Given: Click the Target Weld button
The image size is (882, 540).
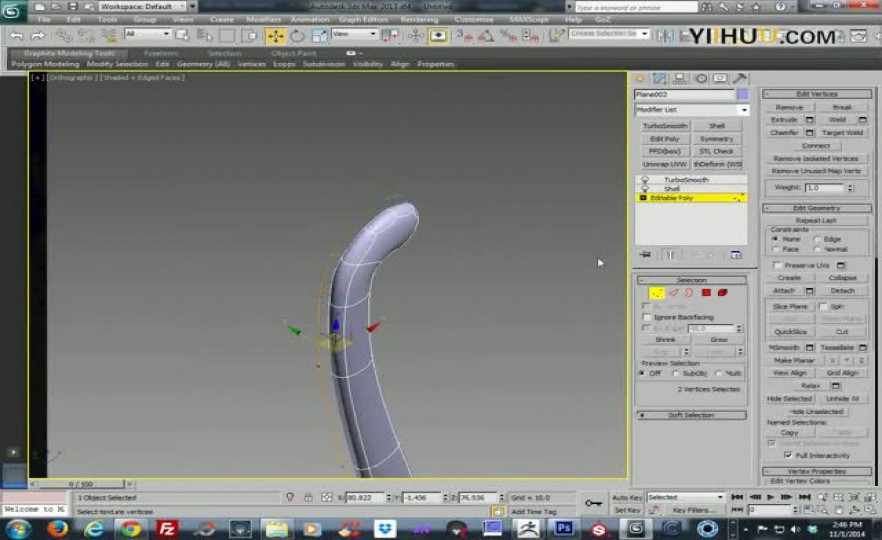Looking at the screenshot, I should click(842, 133).
